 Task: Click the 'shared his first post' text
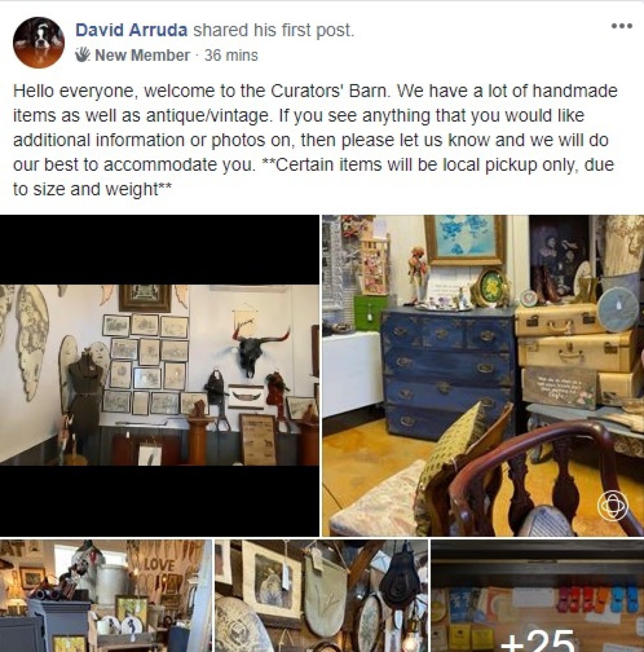coord(274,30)
